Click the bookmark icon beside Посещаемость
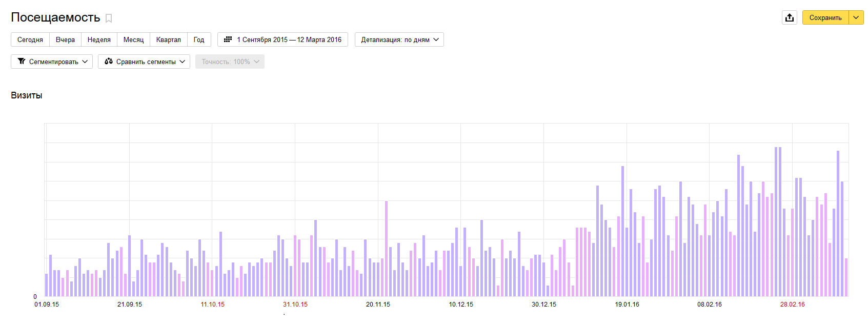This screenshot has height=325, width=868. click(x=109, y=18)
